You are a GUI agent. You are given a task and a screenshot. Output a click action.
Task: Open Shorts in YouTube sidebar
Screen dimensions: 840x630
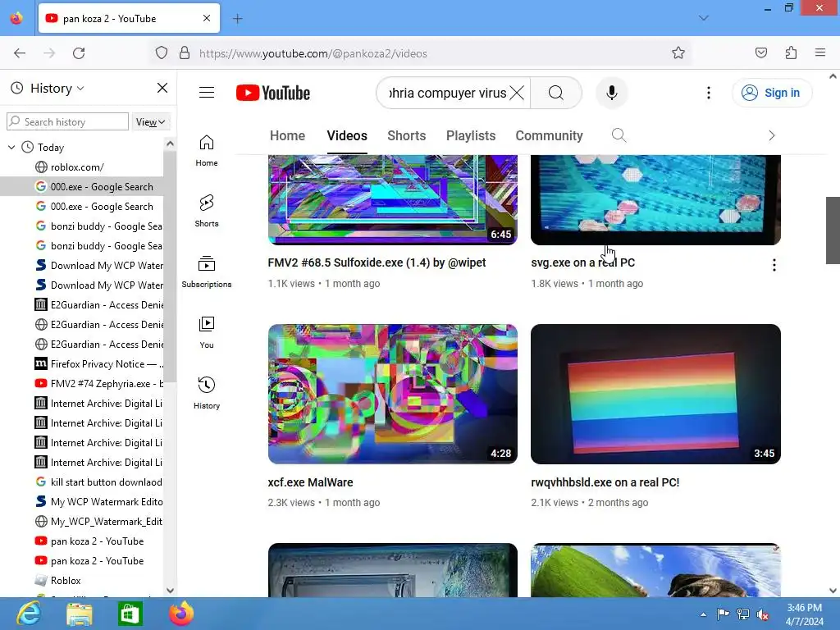click(x=207, y=211)
